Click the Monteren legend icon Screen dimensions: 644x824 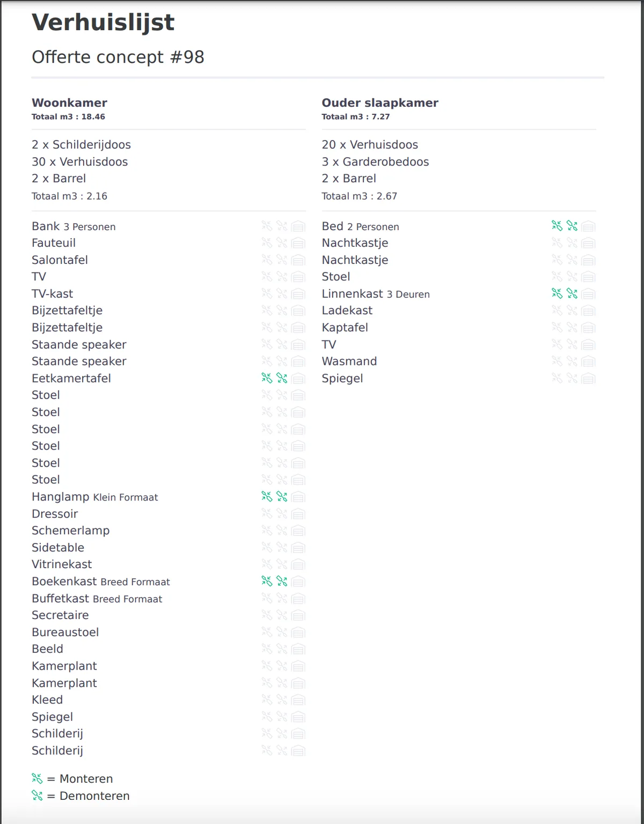[37, 778]
